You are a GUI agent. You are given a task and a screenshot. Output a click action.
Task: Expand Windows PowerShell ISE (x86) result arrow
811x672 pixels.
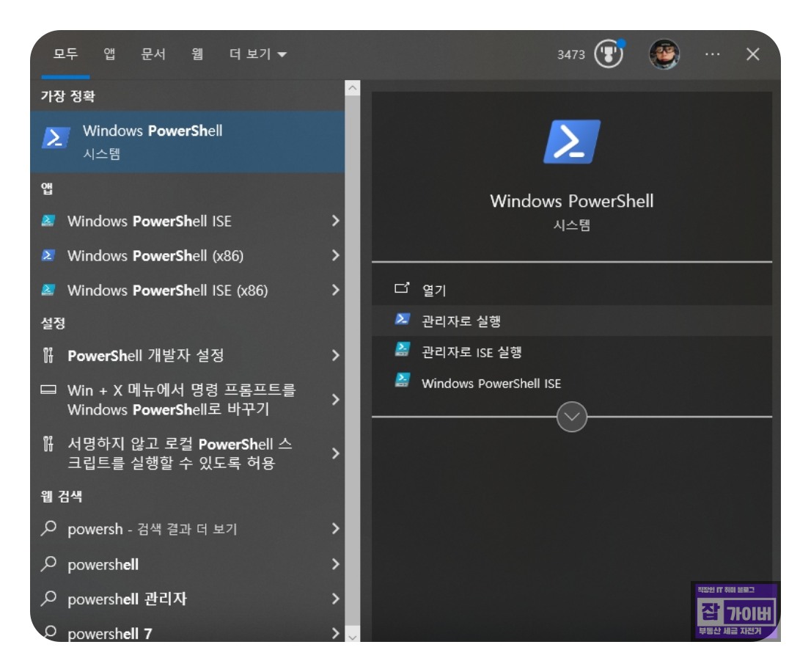coord(335,290)
